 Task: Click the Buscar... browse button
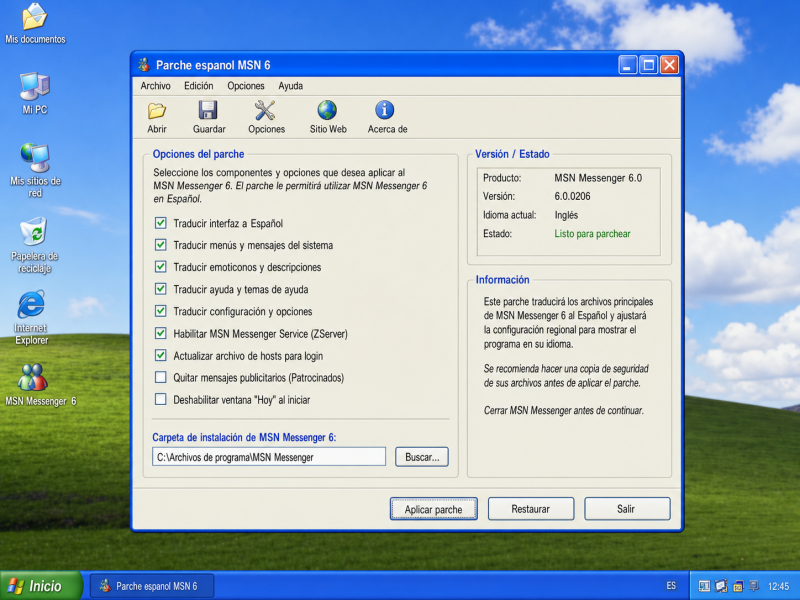coord(422,457)
